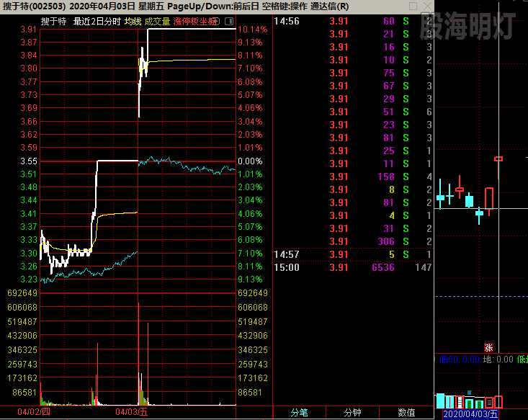Click the 搜于特 stock name label
This screenshot has width=528, height=420.
pyautogui.click(x=53, y=22)
